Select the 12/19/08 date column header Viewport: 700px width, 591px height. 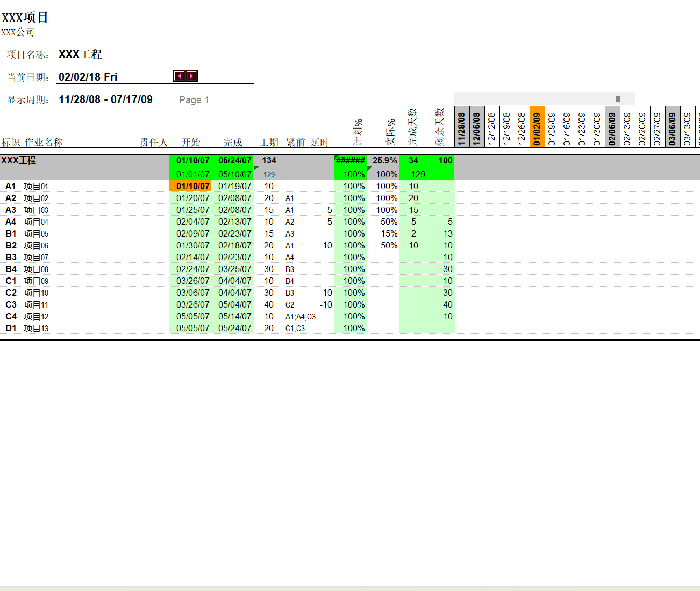click(x=507, y=126)
